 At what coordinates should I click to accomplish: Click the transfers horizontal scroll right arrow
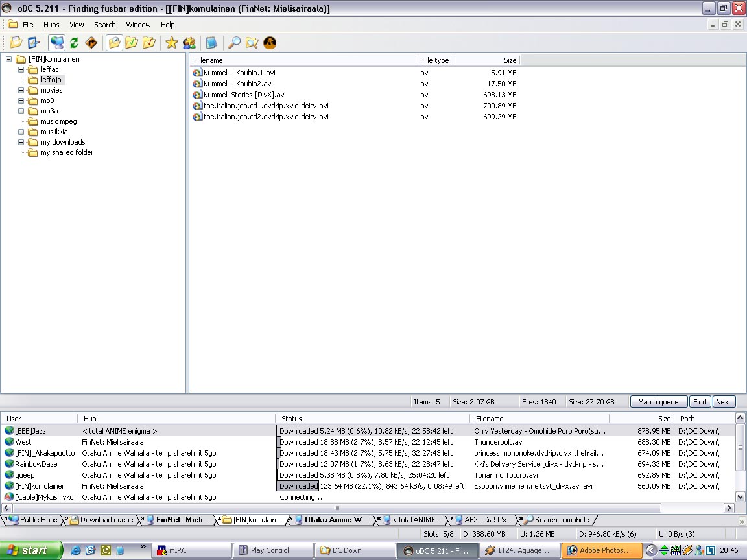(x=729, y=508)
